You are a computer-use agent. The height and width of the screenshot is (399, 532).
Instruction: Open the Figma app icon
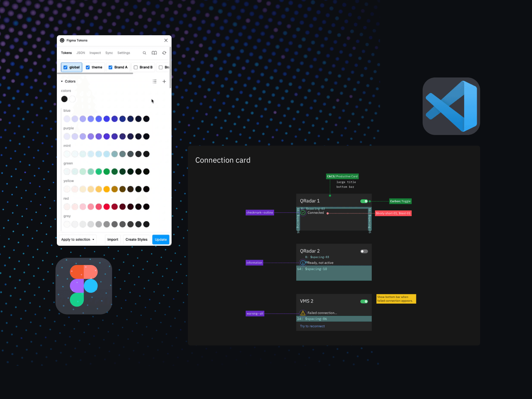coord(83,286)
